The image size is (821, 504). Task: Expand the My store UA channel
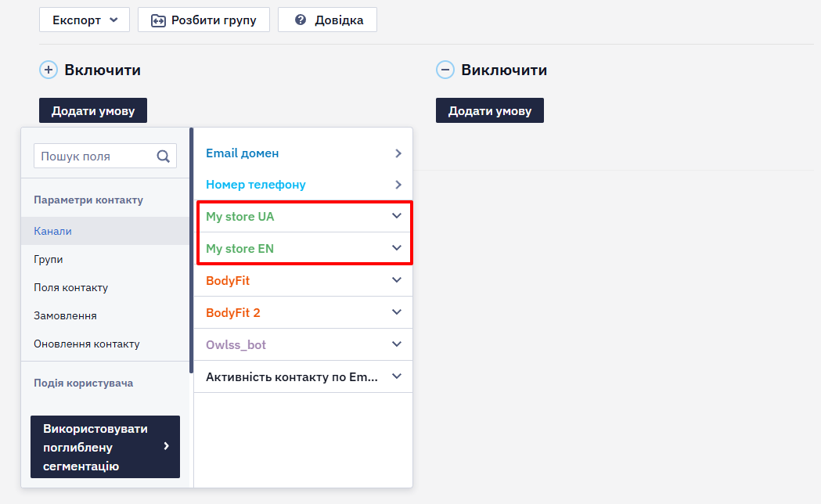tap(304, 216)
